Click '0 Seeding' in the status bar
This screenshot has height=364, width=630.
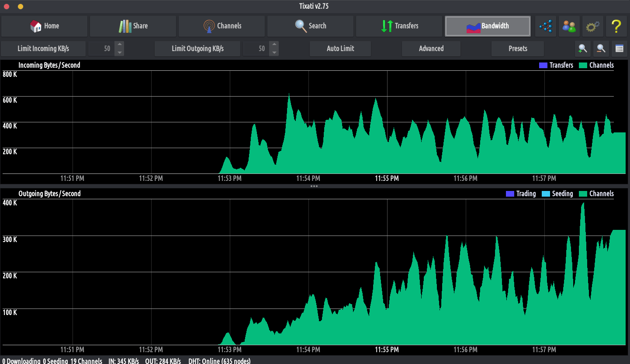pyautogui.click(x=55, y=361)
